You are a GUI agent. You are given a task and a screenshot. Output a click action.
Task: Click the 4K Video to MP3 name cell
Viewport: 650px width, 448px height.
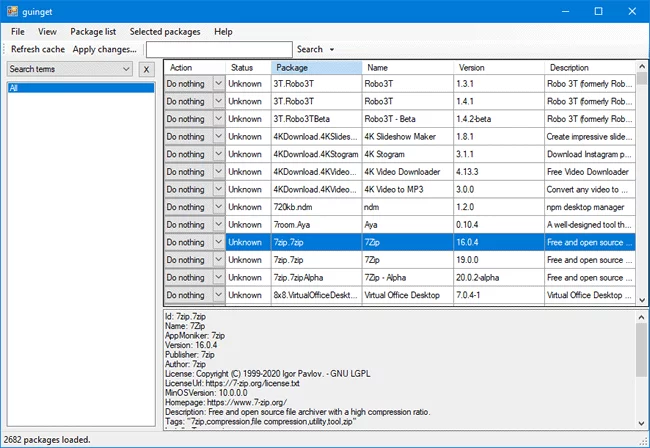tap(407, 189)
